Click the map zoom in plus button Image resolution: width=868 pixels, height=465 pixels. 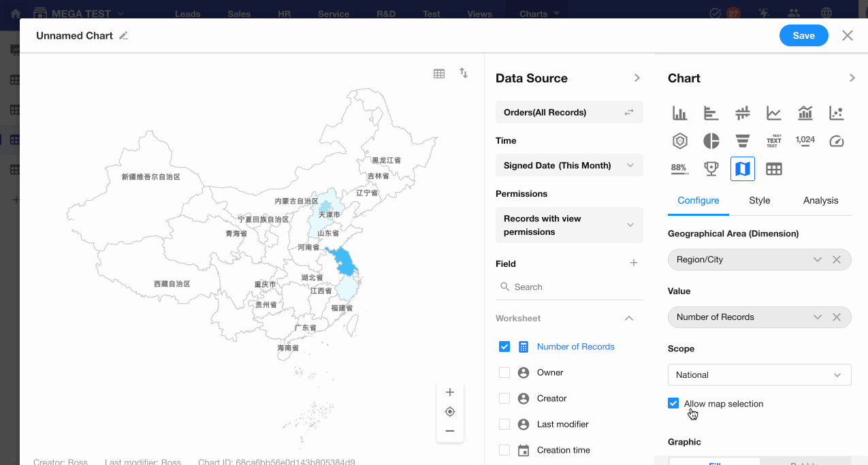coord(449,392)
